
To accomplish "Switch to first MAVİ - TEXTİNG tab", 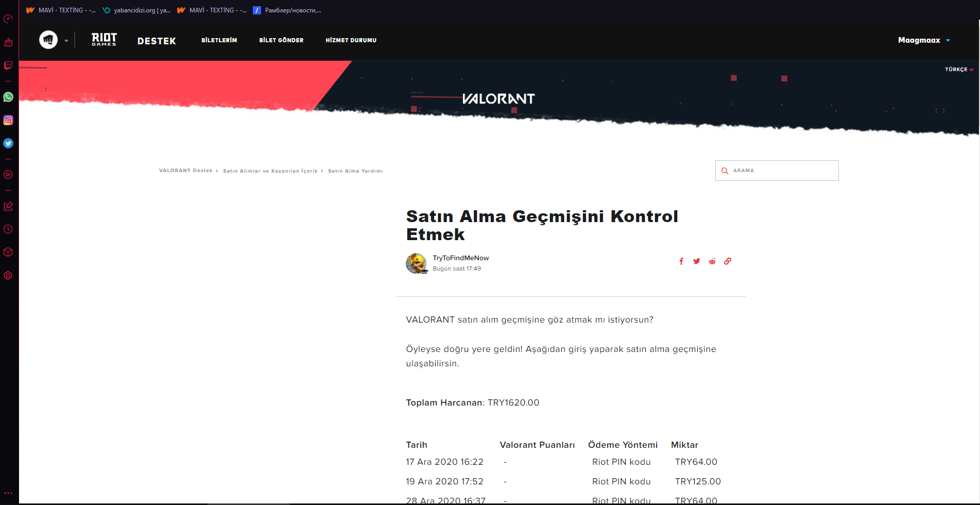I will pyautogui.click(x=61, y=10).
